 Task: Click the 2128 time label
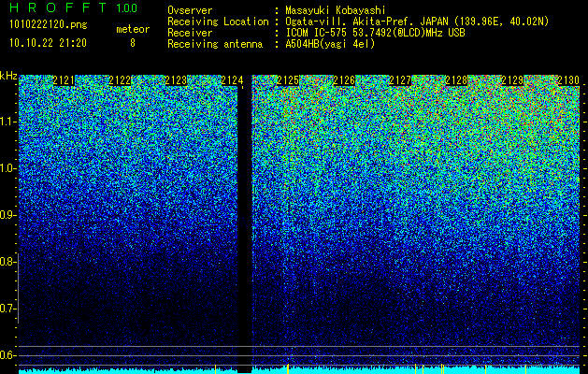point(456,80)
